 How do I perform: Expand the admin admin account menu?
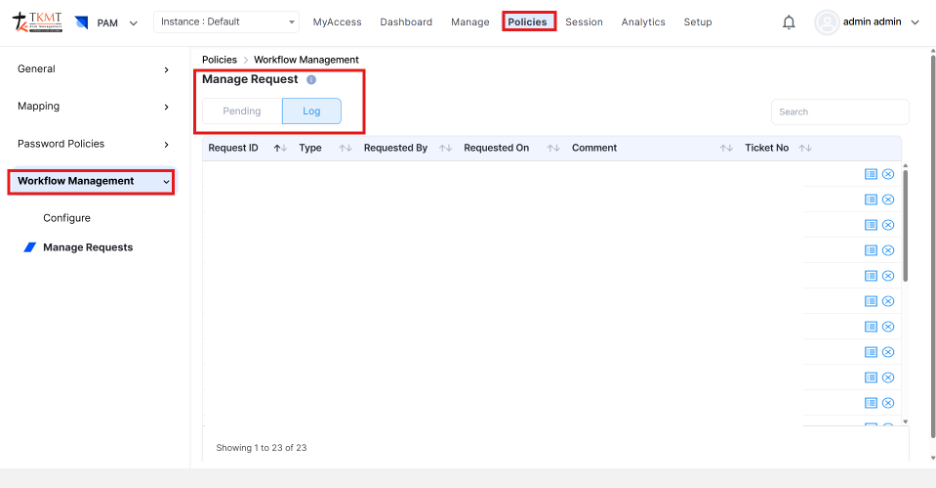tap(915, 23)
